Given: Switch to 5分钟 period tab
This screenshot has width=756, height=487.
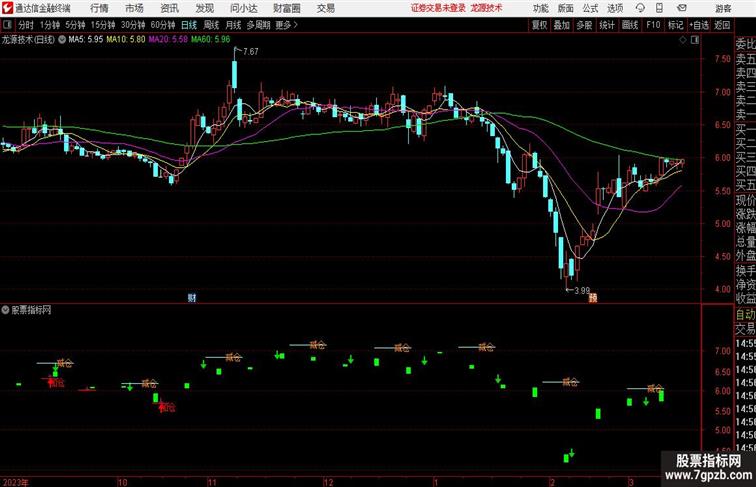Looking at the screenshot, I should 75,25.
